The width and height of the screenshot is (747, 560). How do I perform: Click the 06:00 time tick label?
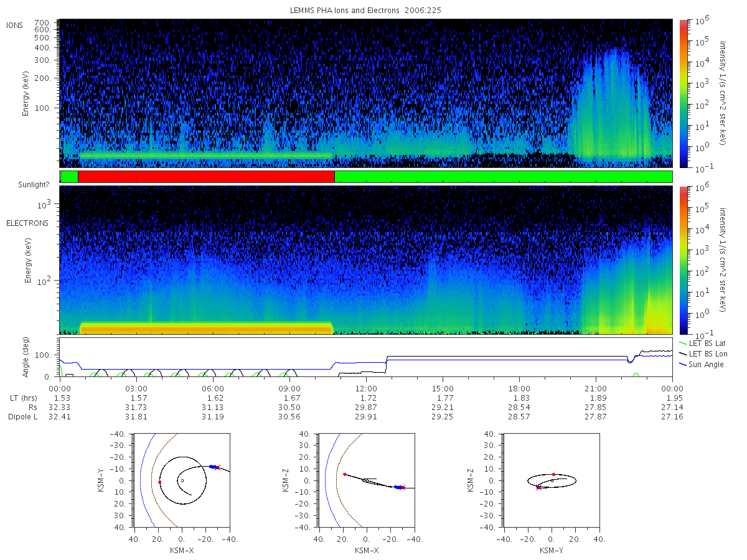click(213, 388)
